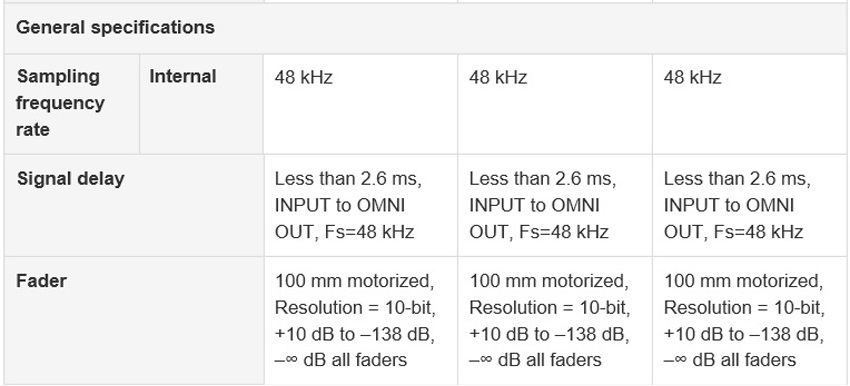Click the Signal delay row label
Viewport: 850px width, 386px height.
click(x=70, y=178)
